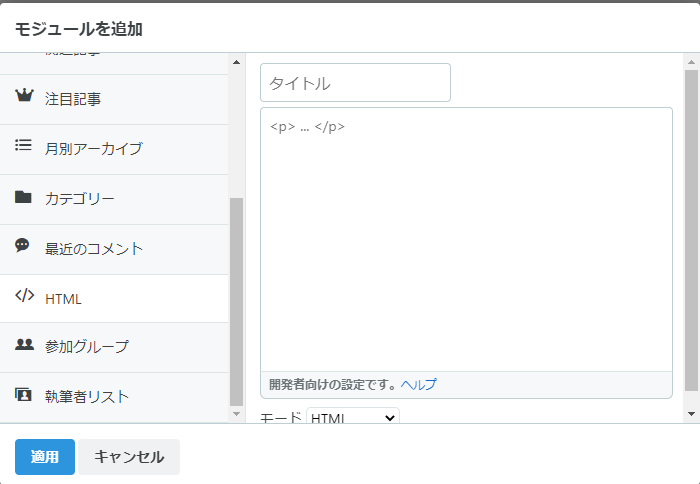Click settings panel scrollbar up arrow
Image resolution: width=700 pixels, height=484 pixels.
tap(692, 62)
